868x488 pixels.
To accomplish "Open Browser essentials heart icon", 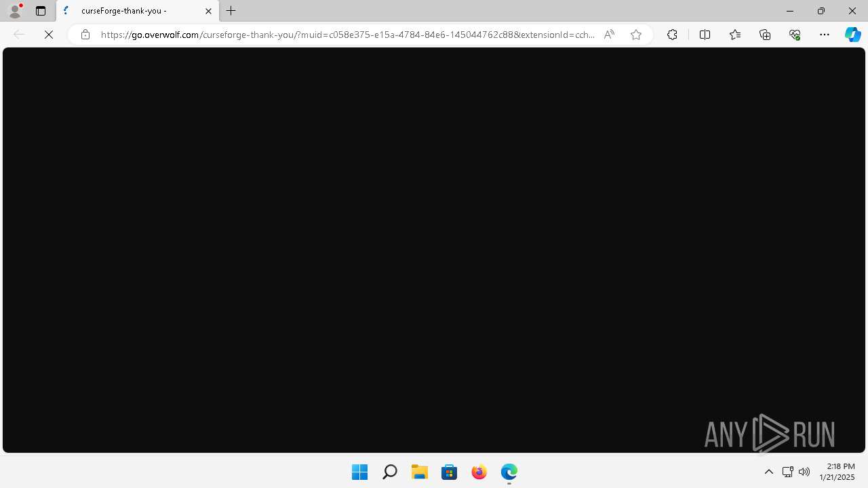I will [x=795, y=35].
